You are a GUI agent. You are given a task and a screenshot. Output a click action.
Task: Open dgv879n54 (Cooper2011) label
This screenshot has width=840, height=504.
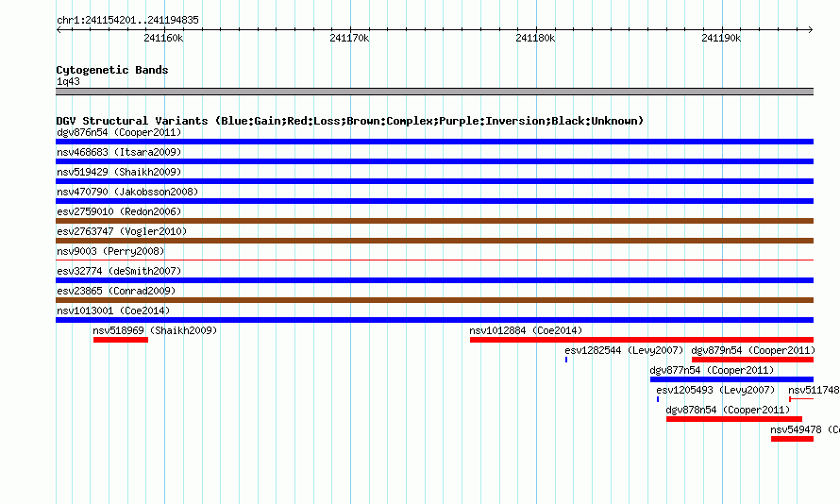tap(753, 350)
